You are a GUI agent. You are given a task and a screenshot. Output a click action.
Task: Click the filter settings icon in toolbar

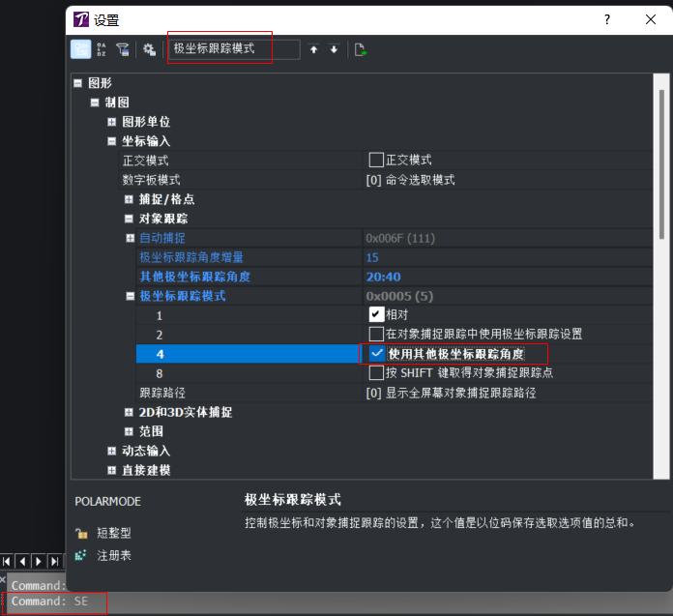pyautogui.click(x=123, y=49)
